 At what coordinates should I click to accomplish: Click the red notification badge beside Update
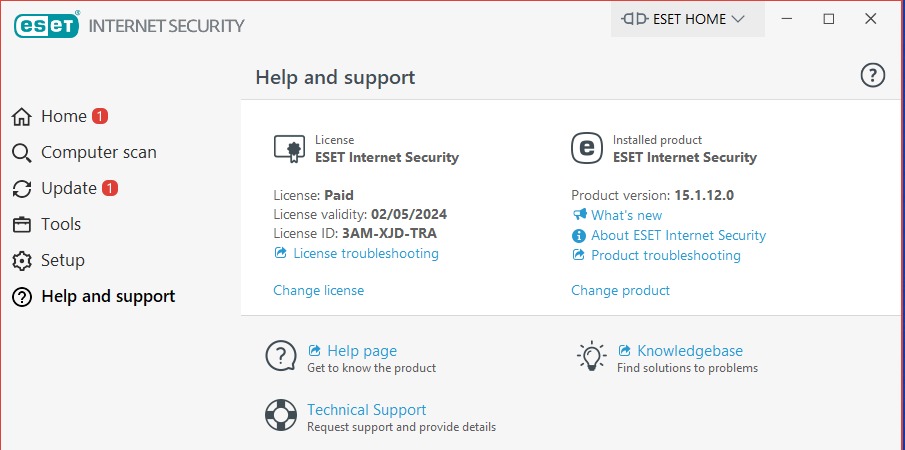tap(110, 188)
